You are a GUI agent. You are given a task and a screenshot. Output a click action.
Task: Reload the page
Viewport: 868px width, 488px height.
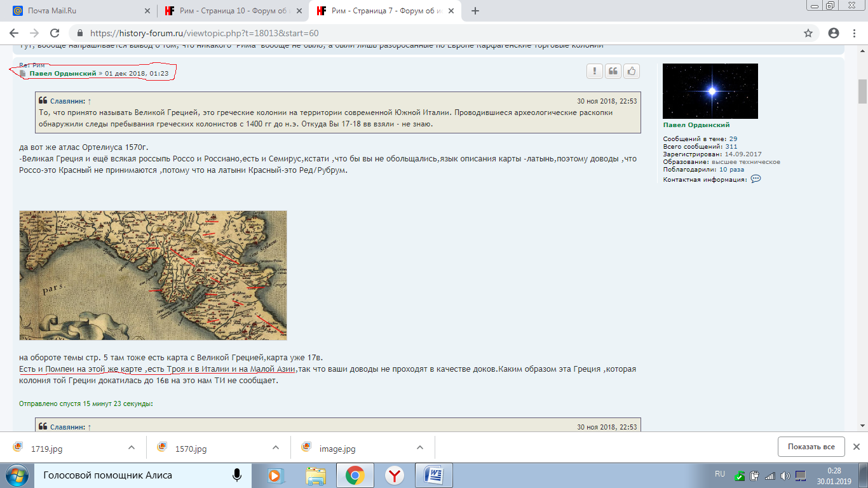55,33
